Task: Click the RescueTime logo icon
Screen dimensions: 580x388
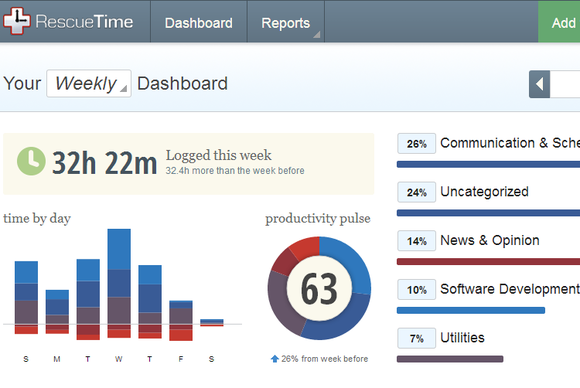Action: (x=17, y=21)
